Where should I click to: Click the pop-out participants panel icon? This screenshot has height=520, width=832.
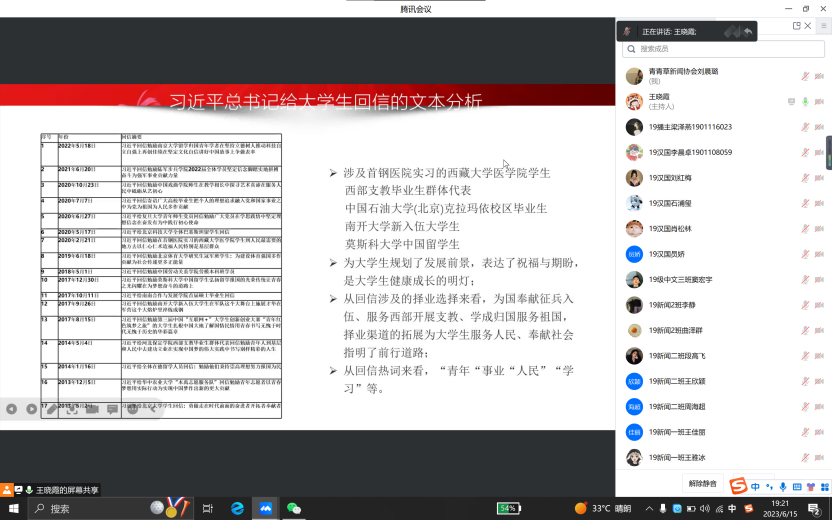[797, 26]
